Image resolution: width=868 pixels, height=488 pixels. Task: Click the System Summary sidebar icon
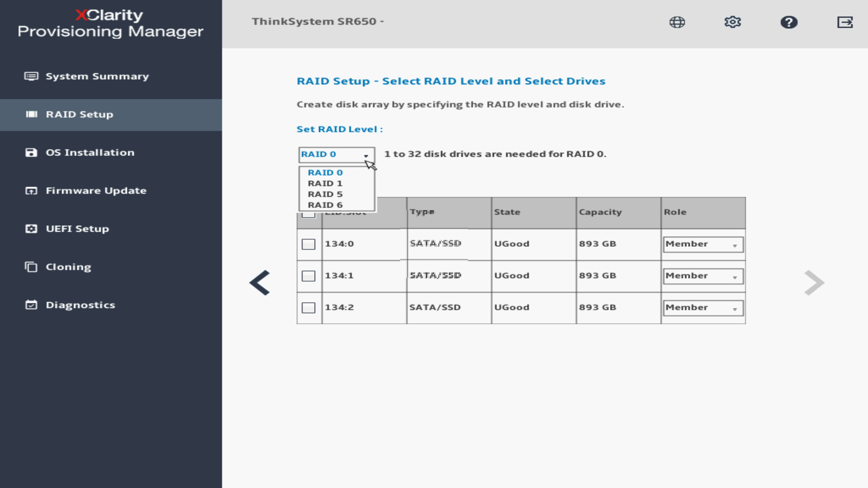tap(31, 76)
